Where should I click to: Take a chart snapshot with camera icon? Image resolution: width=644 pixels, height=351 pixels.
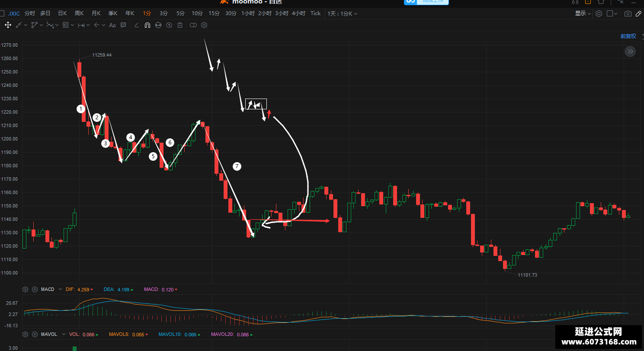pos(628,13)
